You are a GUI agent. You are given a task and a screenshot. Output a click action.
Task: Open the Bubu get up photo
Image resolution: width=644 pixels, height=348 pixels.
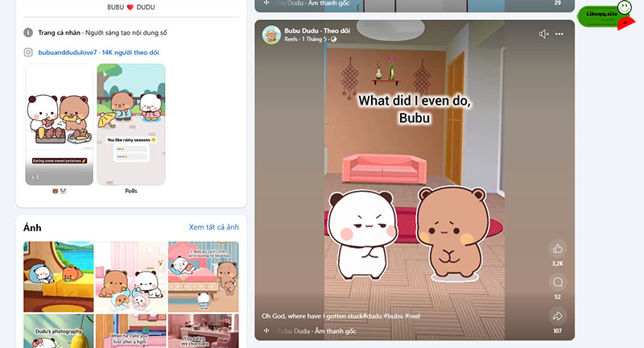pyautogui.click(x=204, y=277)
